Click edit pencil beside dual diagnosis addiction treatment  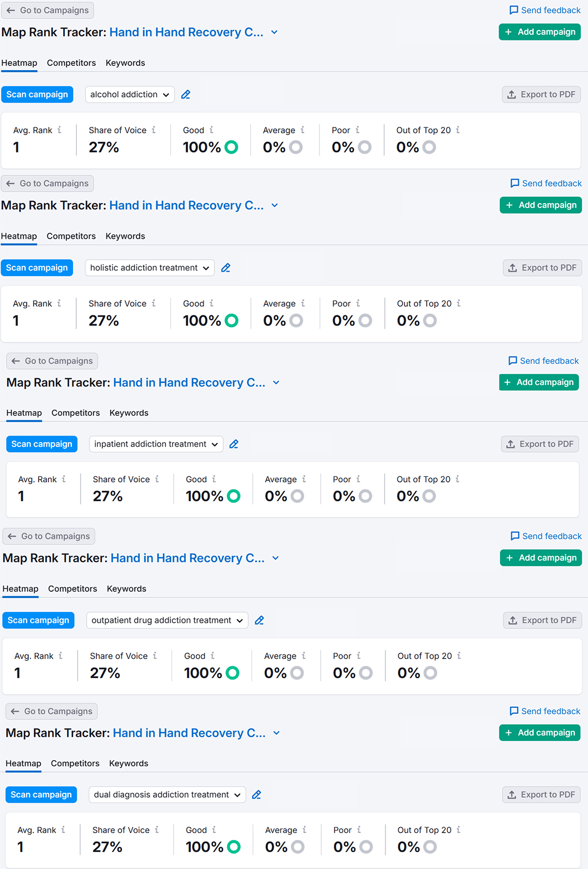click(x=257, y=795)
